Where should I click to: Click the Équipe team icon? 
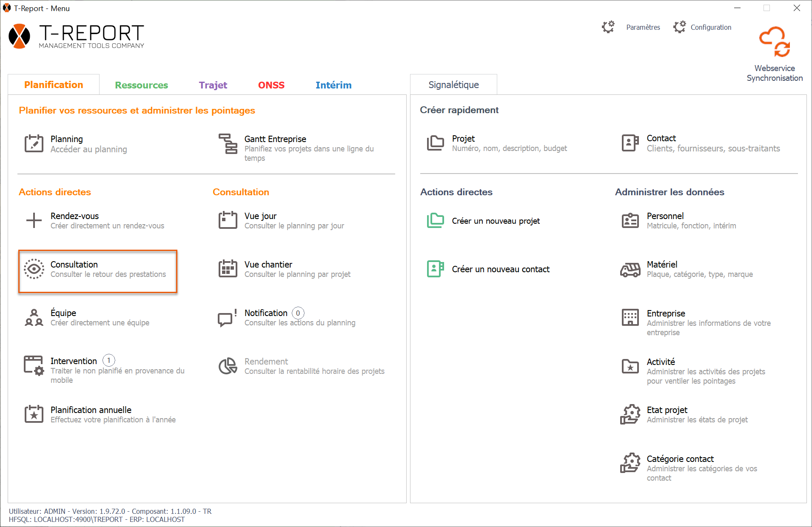[x=34, y=318]
